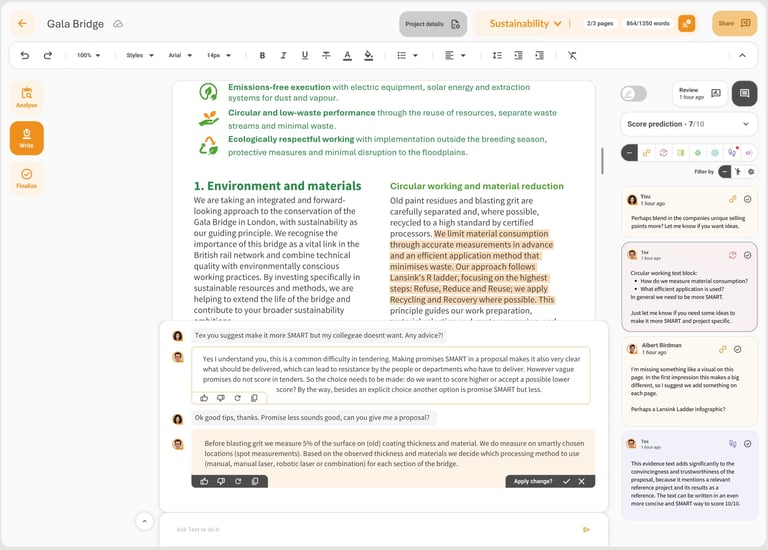This screenshot has width=768, height=550.
Task: Filter comments by the teal circle category
Action: 715,153
